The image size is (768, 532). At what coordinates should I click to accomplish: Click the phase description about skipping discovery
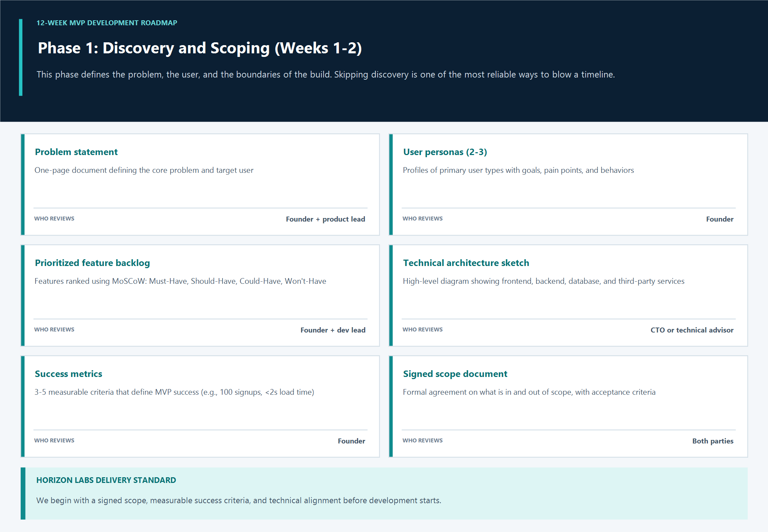coord(326,75)
